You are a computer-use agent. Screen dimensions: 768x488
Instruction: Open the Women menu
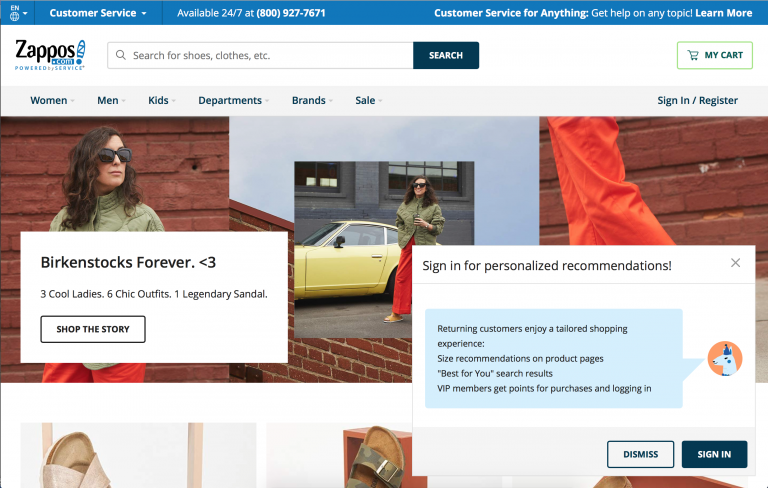(x=52, y=100)
